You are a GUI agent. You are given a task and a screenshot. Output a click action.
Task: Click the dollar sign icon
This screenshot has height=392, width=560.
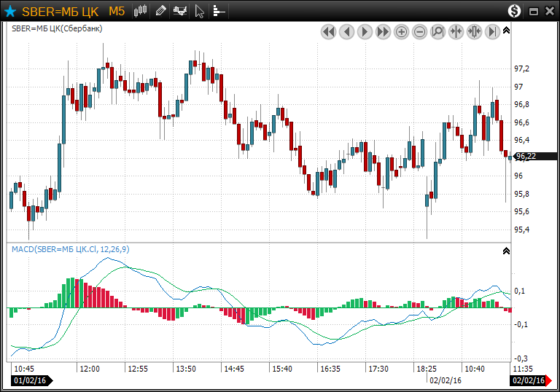point(515,11)
